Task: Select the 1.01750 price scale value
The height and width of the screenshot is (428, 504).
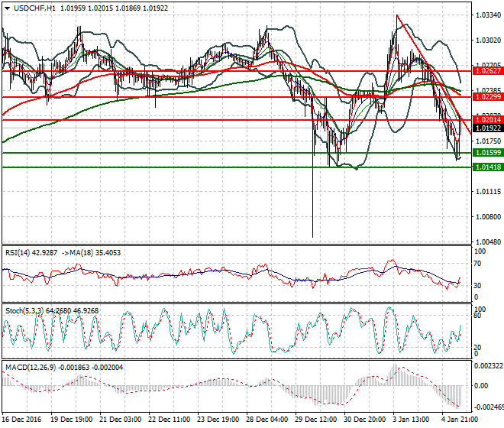Action: click(488, 141)
